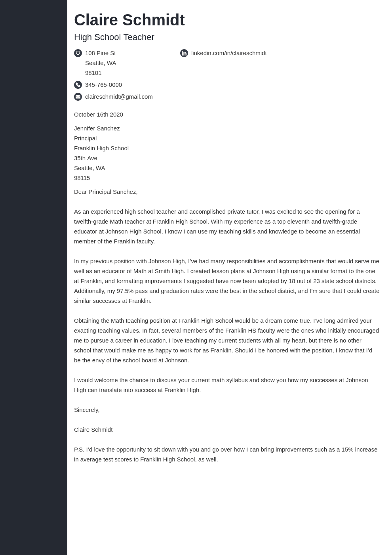Click the phone number 345-765-0000
This screenshot has height=555, width=392.
click(x=103, y=85)
